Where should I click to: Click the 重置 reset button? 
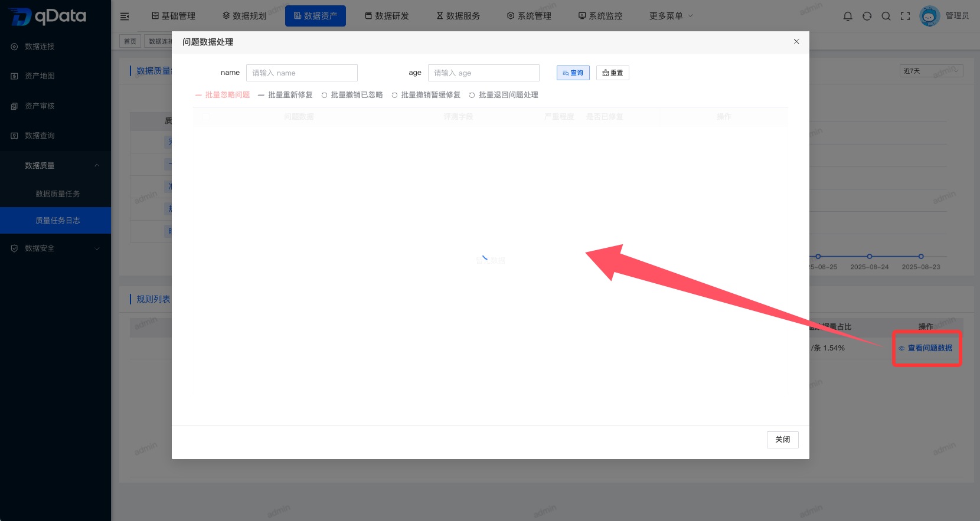[613, 73]
